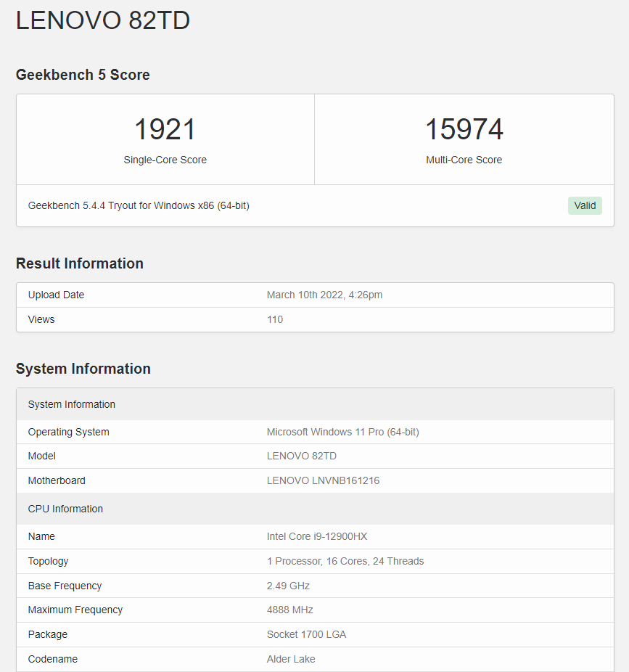The height and width of the screenshot is (672, 629).
Task: Select the single-core score value 1921
Action: 165,129
